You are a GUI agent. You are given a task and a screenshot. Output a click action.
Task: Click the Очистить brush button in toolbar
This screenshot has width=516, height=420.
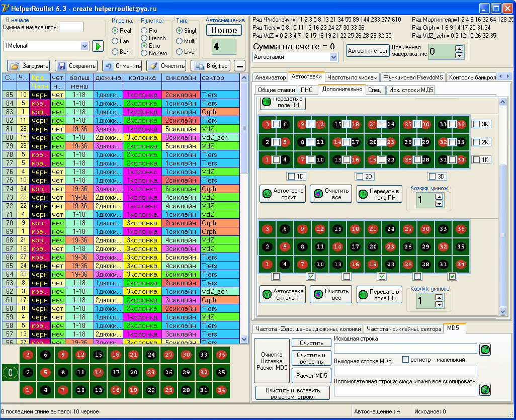(167, 66)
